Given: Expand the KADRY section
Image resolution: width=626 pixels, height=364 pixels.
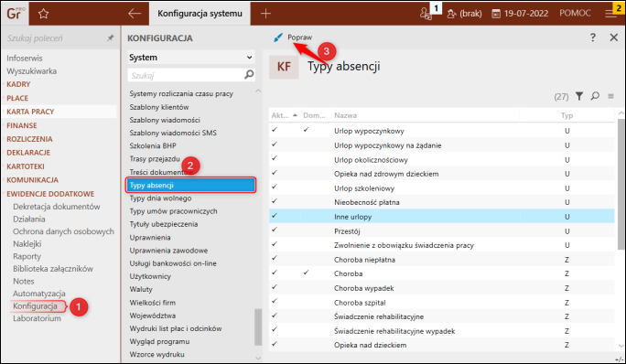Looking at the screenshot, I should [18, 84].
